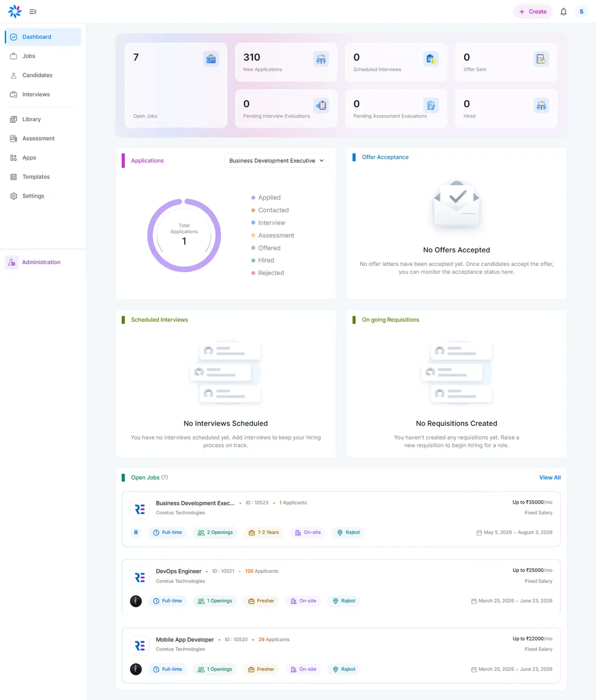Click company logo of Business Development job
This screenshot has height=700, width=596.
click(140, 509)
